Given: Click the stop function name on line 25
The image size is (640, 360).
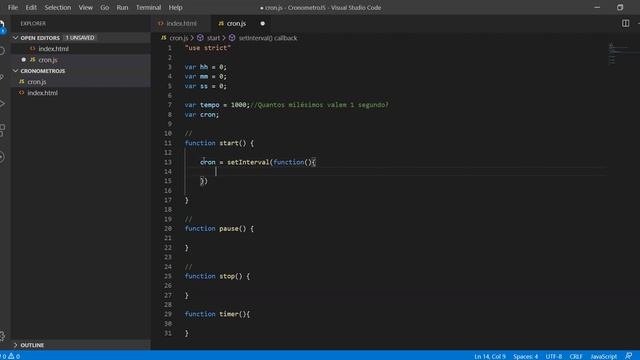Looking at the screenshot, I should click(x=227, y=276).
